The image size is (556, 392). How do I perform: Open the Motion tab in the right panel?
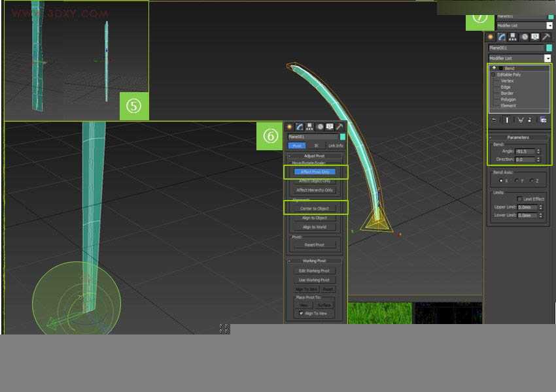coord(525,37)
